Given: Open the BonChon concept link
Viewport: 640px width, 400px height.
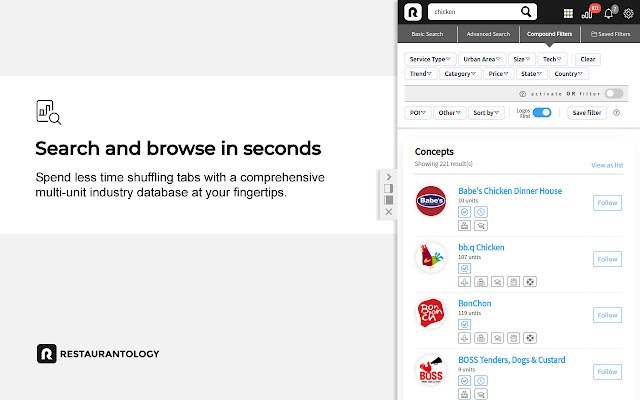Looking at the screenshot, I should point(475,303).
